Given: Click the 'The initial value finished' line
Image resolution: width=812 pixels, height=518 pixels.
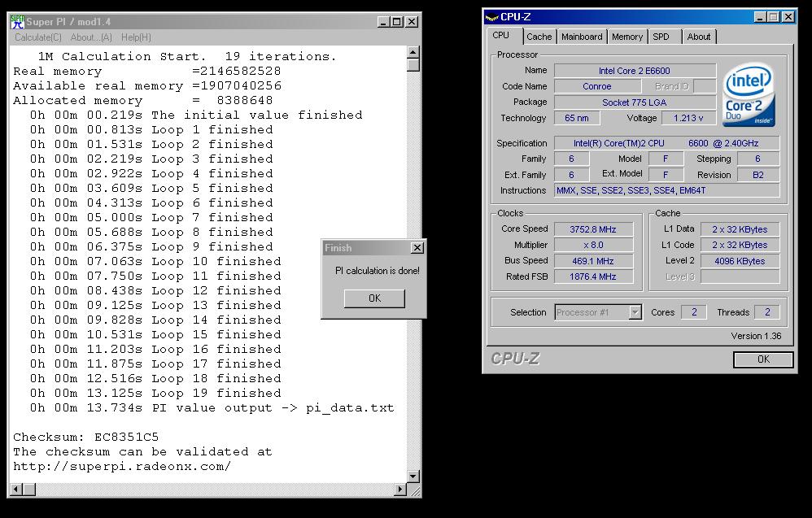Looking at the screenshot, I should (x=196, y=115).
